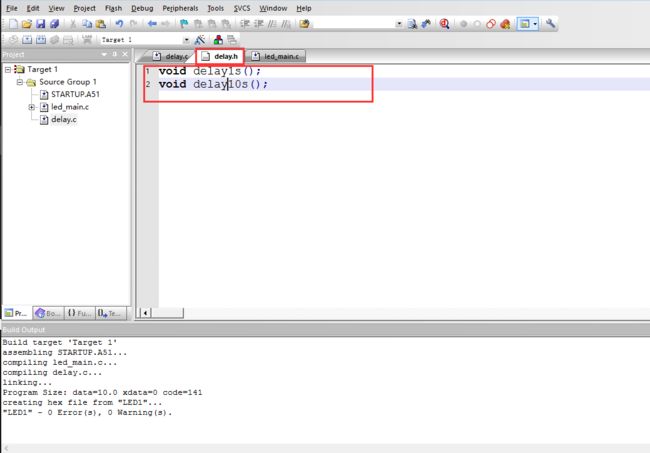650x453 pixels.
Task: Click the Manage Multi-Project Workspace icon
Action: 232,40
